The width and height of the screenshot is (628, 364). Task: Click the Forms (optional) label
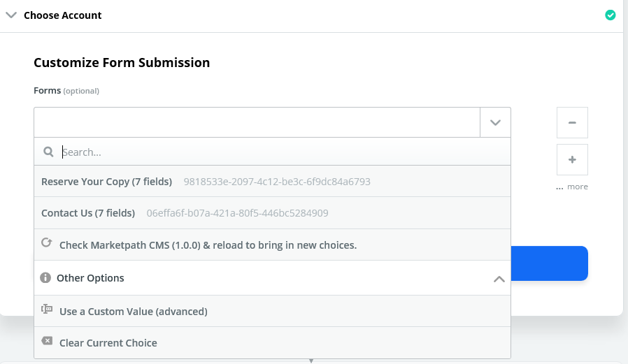click(x=66, y=91)
